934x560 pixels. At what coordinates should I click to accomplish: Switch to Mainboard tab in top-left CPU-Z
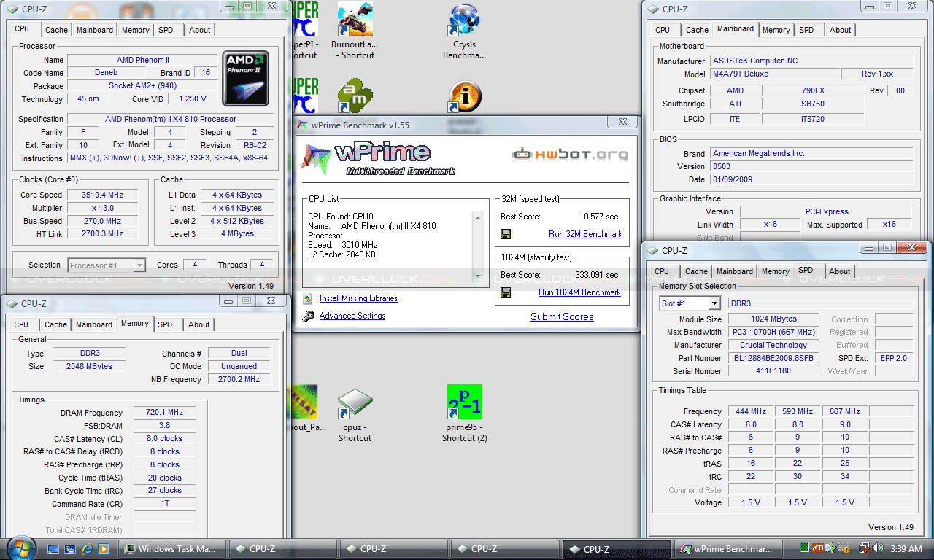pos(95,30)
